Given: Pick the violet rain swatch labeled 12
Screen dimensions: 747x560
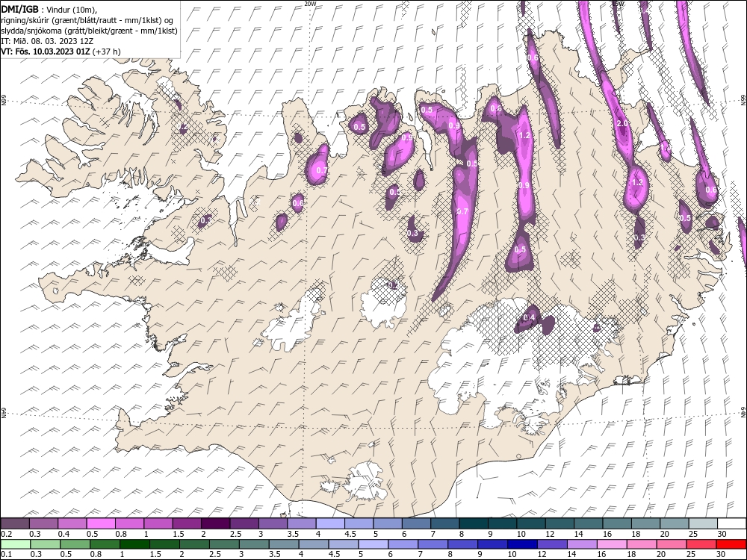Looking at the screenshot, I should tap(553, 544).
